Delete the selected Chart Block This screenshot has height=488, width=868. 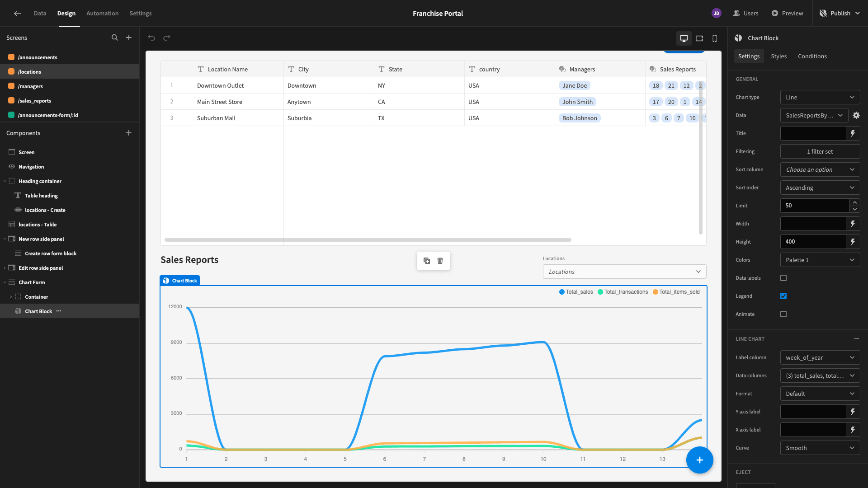click(x=440, y=261)
